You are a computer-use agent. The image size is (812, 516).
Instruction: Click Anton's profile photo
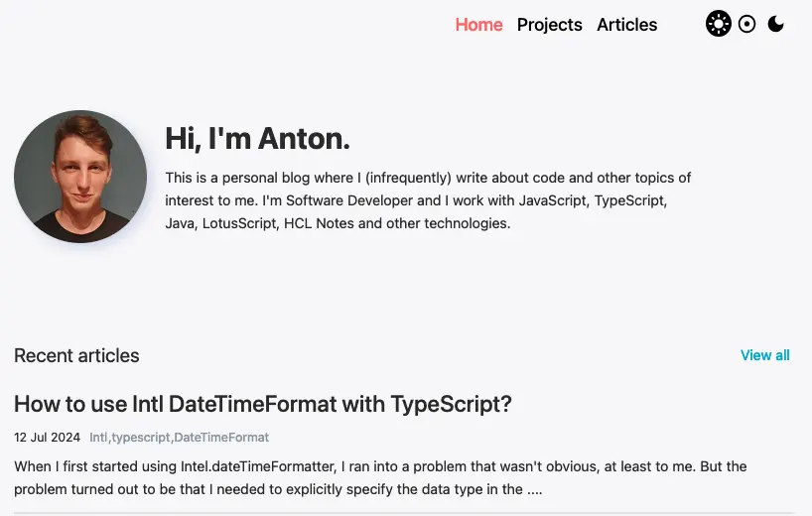tap(80, 177)
